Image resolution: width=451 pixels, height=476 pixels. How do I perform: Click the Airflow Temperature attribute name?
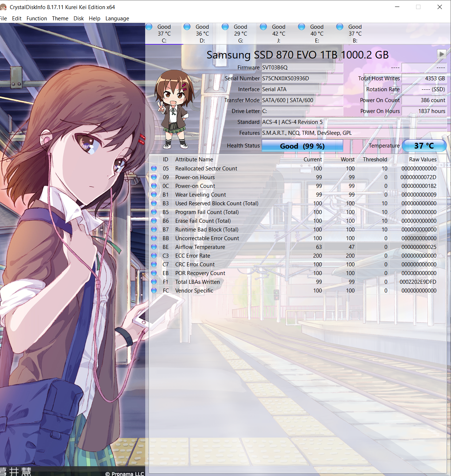point(200,247)
